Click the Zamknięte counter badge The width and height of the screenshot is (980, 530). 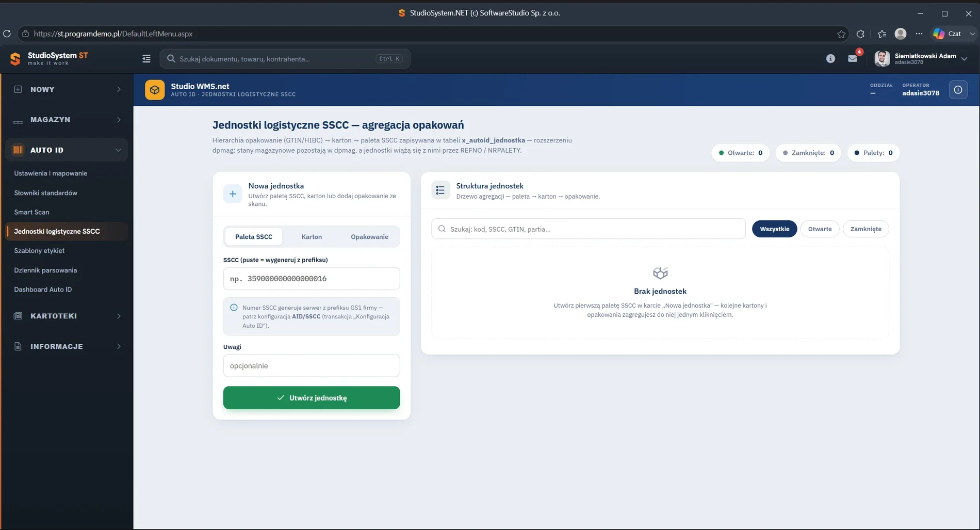808,153
